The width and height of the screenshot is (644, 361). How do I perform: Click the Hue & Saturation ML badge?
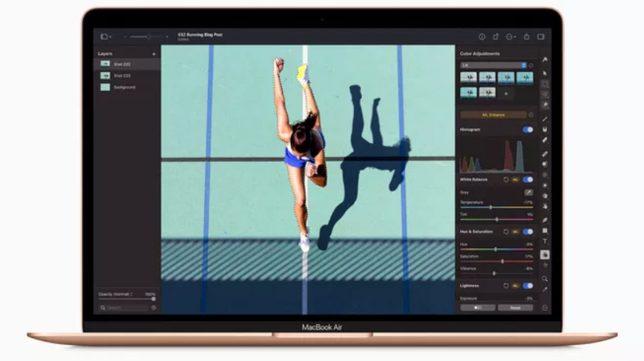click(516, 232)
